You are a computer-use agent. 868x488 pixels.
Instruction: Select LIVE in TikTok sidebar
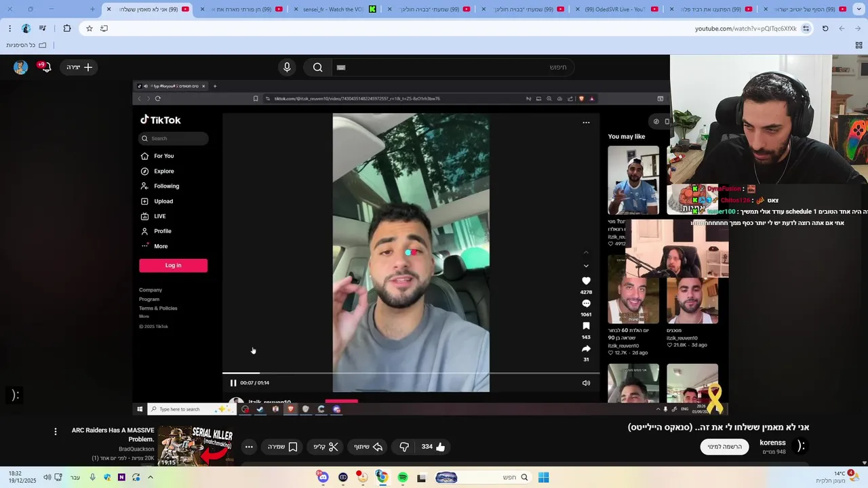coord(153,216)
